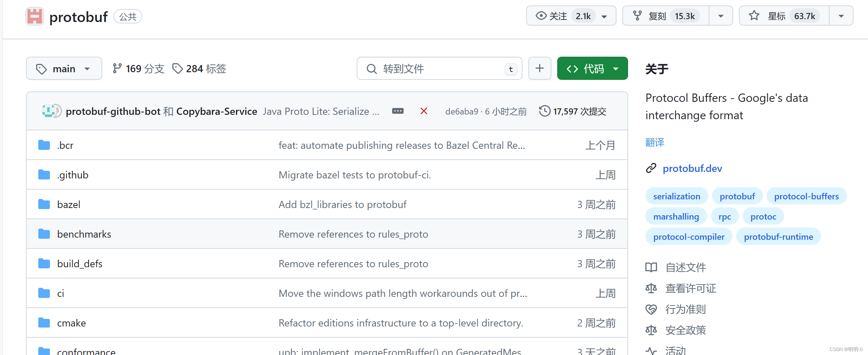
Task: Select the serialization topic tag
Action: [x=676, y=196]
